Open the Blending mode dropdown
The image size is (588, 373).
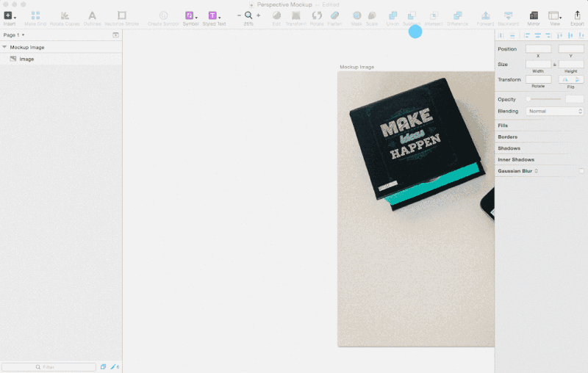click(x=555, y=111)
